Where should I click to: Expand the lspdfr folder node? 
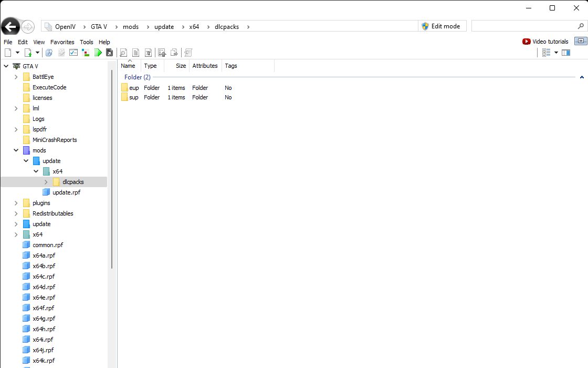[16, 129]
